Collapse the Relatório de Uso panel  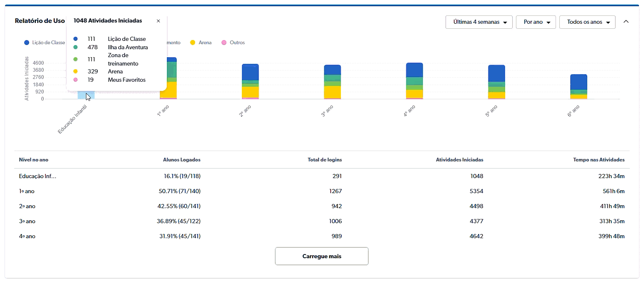[x=626, y=22]
